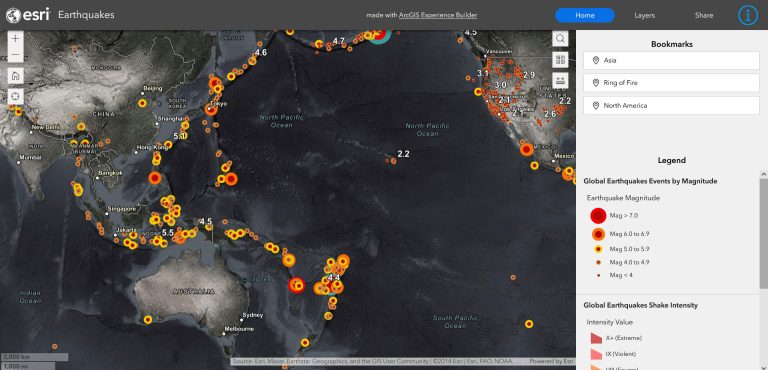This screenshot has width=768, height=370.
Task: Open the map search magnifier tool
Action: point(560,38)
